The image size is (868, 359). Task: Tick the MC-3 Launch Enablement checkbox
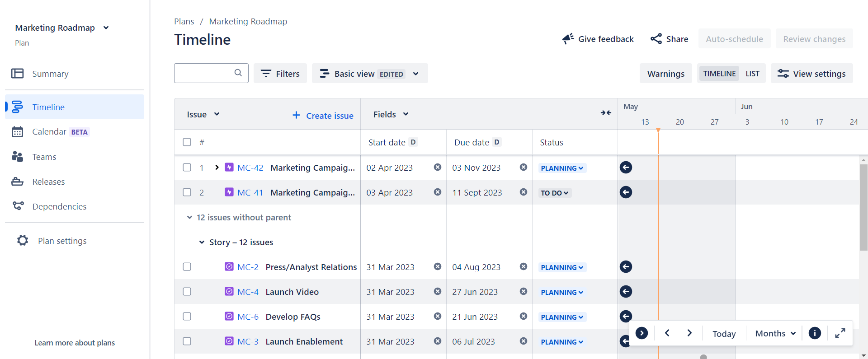tap(187, 341)
